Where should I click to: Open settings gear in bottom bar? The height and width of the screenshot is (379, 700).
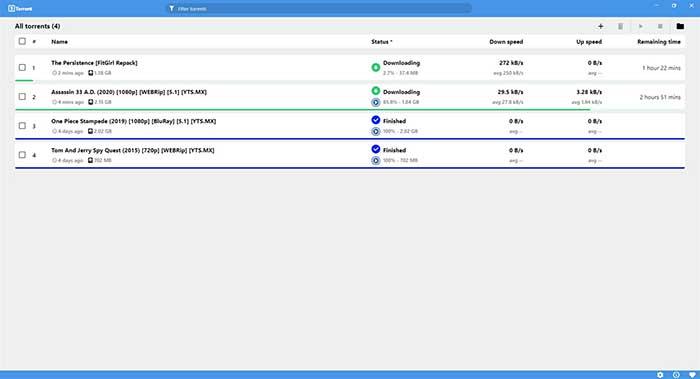click(x=660, y=375)
